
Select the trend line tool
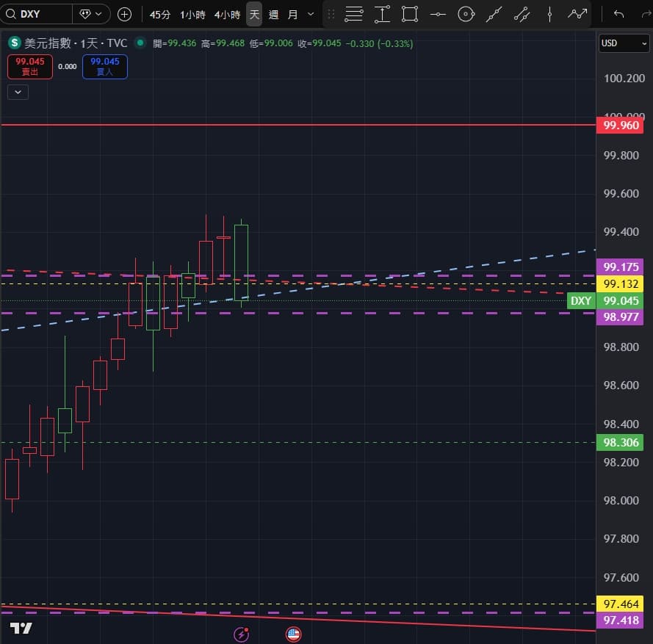[494, 14]
